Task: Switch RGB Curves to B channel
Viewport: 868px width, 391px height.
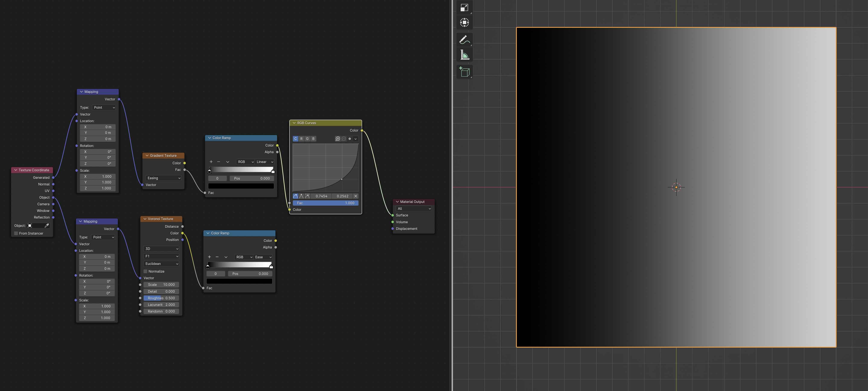Action: [x=313, y=139]
